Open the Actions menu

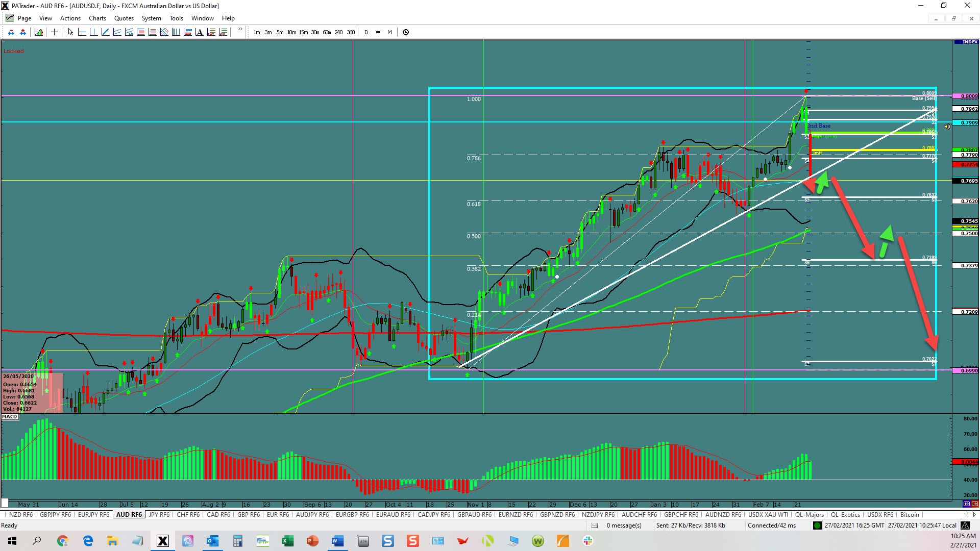click(70, 18)
